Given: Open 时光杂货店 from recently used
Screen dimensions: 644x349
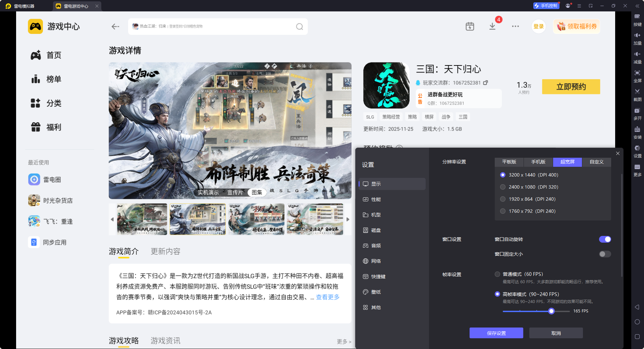Looking at the screenshot, I should click(x=51, y=200).
